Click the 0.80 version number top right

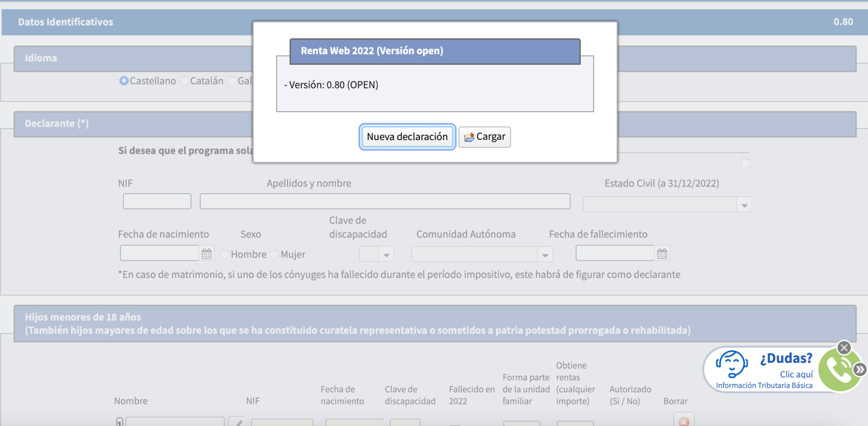pos(843,22)
